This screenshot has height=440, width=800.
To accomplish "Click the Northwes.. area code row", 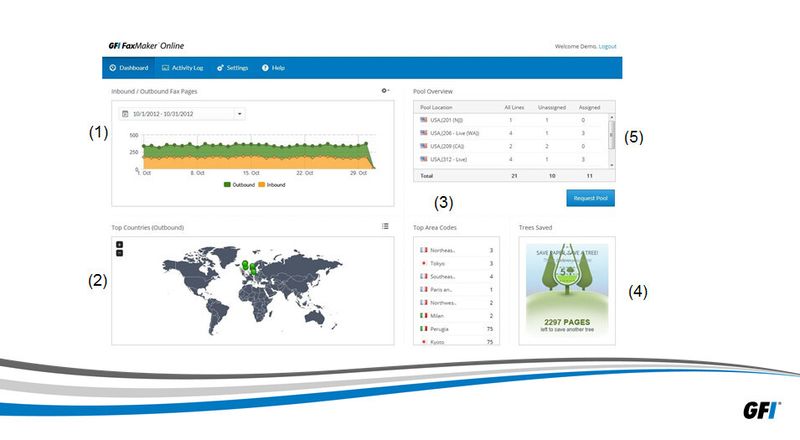I will click(457, 303).
